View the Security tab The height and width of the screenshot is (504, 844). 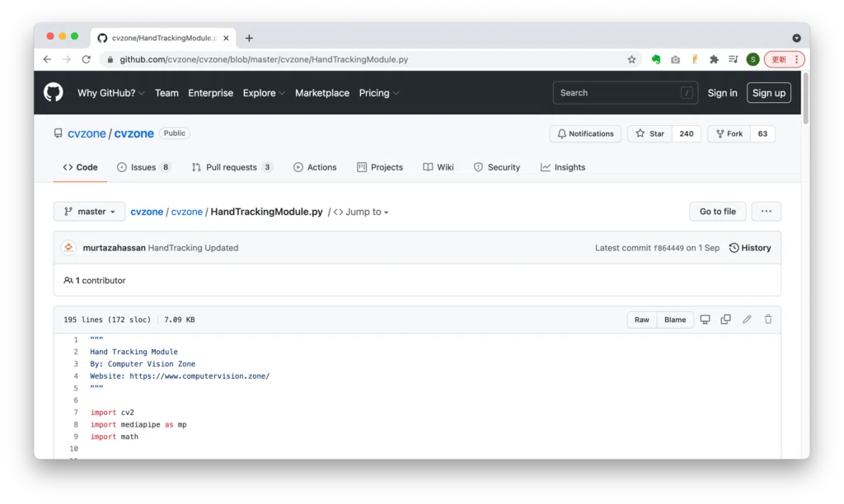(497, 167)
